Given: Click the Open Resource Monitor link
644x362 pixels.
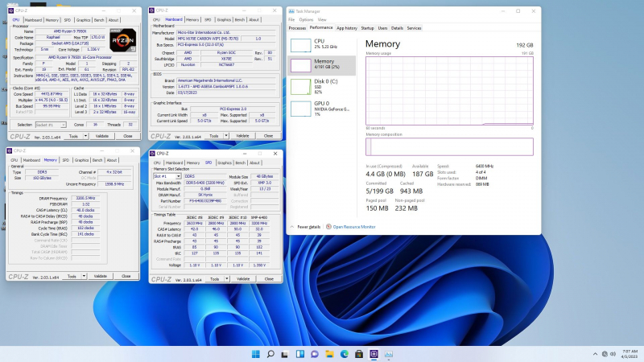Looking at the screenshot, I should [353, 227].
